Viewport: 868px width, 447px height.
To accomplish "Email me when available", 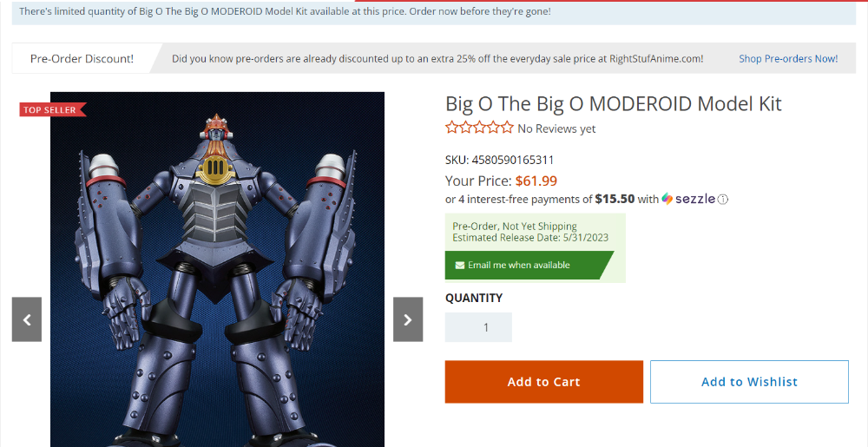I will [529, 265].
